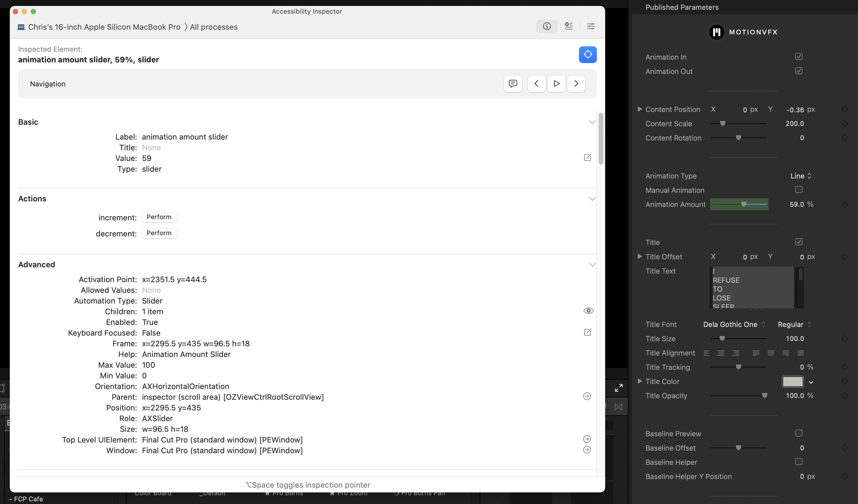Open the Audit tab icon
The width and height of the screenshot is (858, 504).
point(569,26)
